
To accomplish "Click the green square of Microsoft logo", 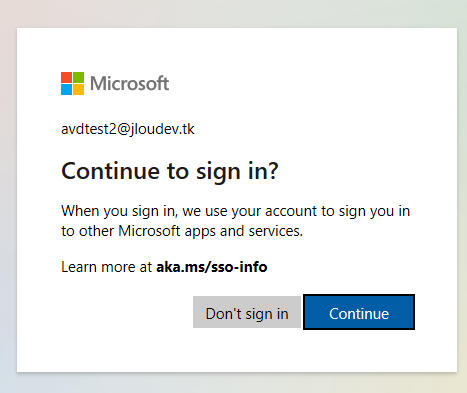I will [78, 77].
